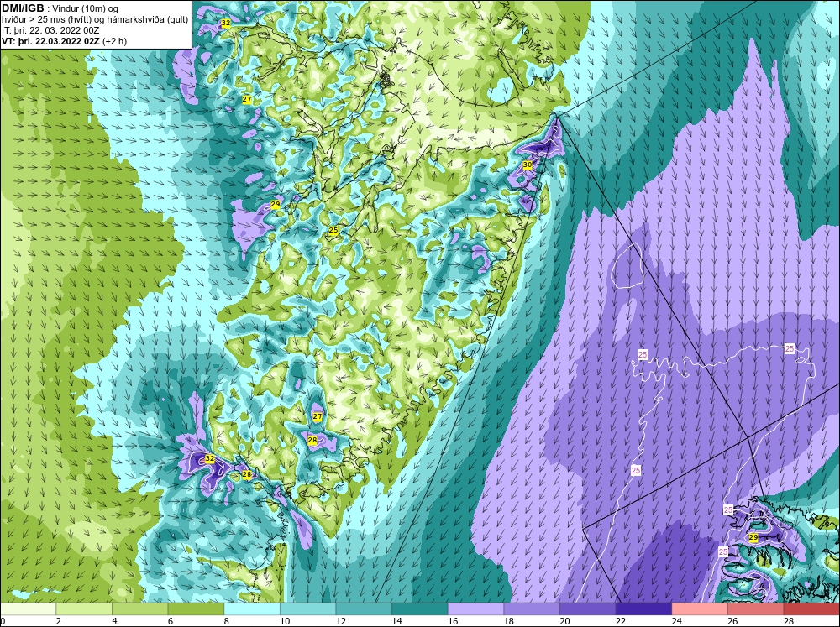
Task: Select the pale cyan 8–10 legend swatch
Action: click(252, 609)
